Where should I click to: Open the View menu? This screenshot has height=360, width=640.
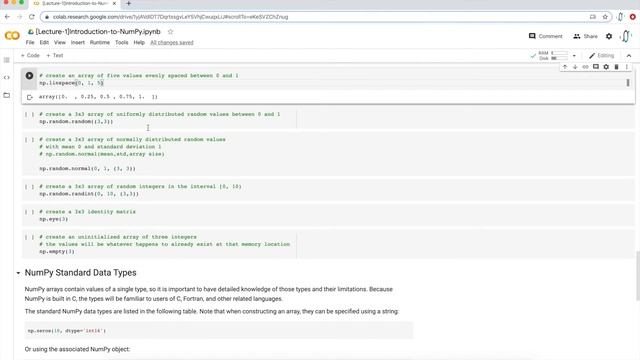tap(60, 42)
